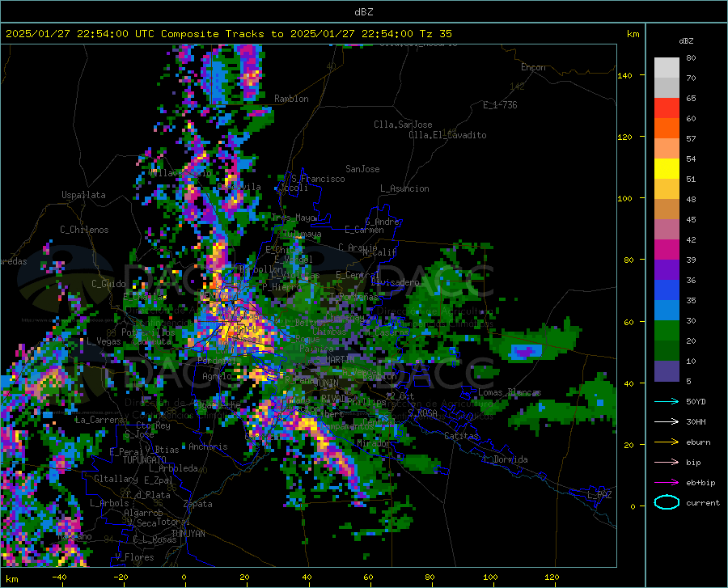This screenshot has width=728, height=588.
Task: Click the E_1-736 map label
Action: (x=500, y=105)
